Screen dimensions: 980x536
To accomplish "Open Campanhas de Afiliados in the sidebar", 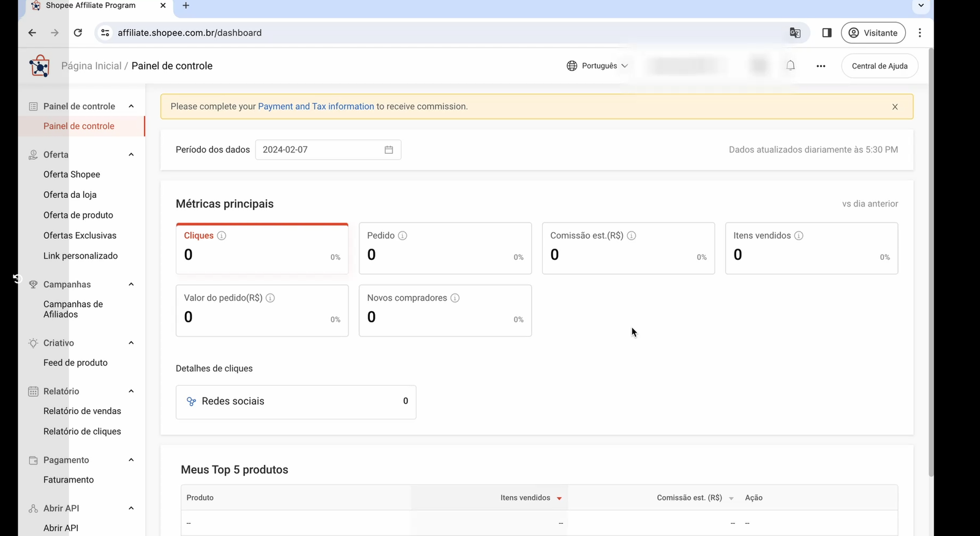I will click(x=73, y=309).
